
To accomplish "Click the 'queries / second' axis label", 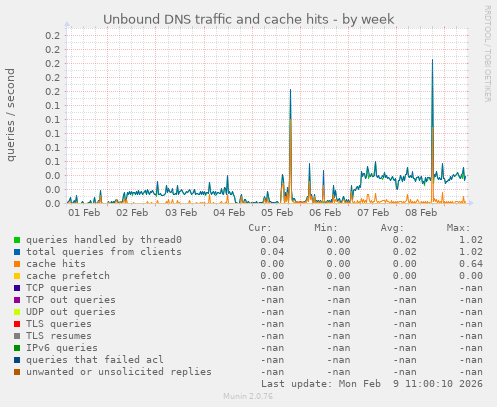I will click(x=11, y=115).
